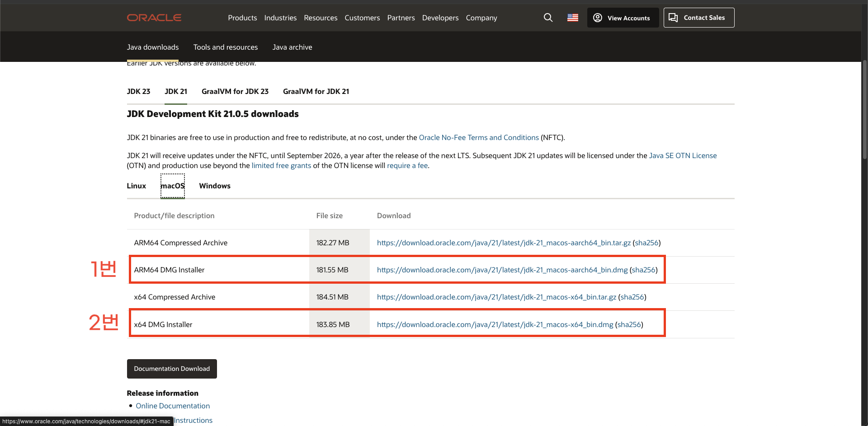Open Oracle No-Fee Terms and Conditions link
Viewport: 868px width, 426px height.
479,137
